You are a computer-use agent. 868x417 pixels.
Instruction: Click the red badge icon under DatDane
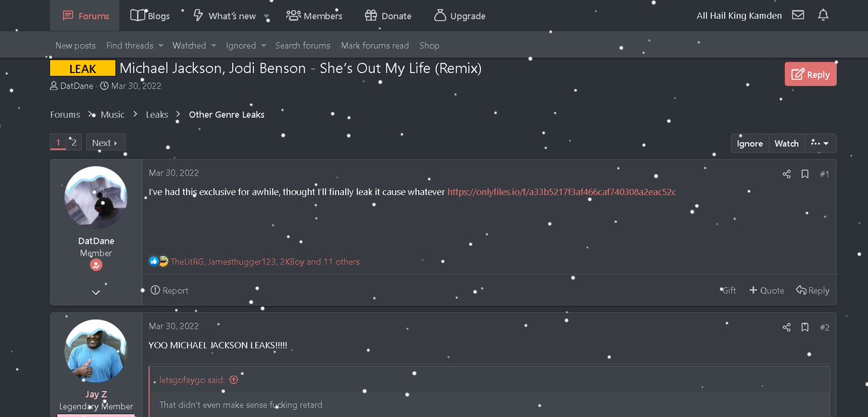95,265
